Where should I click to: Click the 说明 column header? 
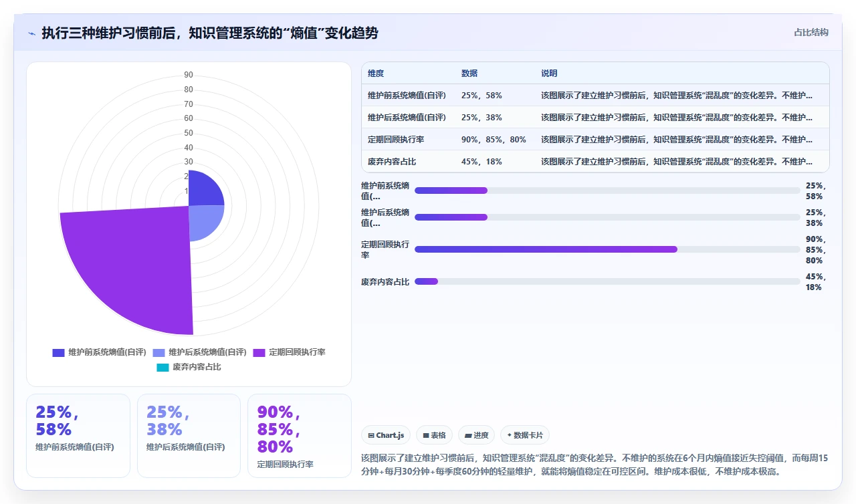pos(549,74)
